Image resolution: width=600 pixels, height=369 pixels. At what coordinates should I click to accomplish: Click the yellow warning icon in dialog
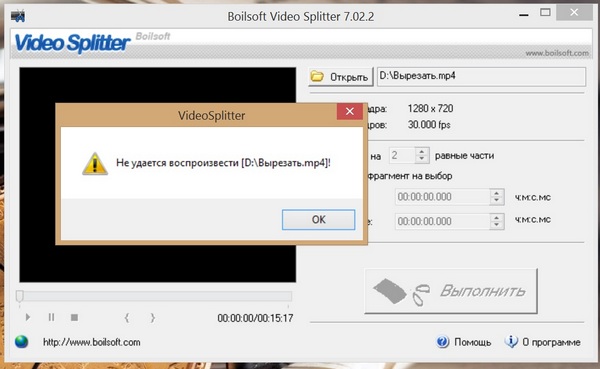[x=95, y=164]
